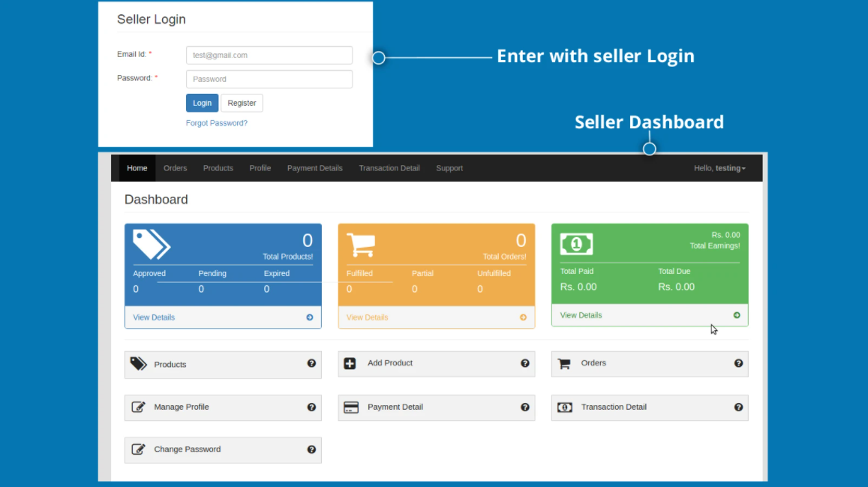Open Support in the navbar

tap(449, 168)
